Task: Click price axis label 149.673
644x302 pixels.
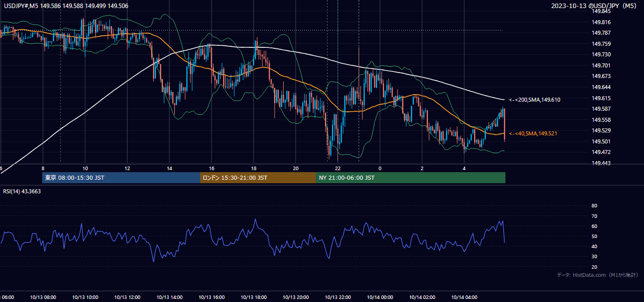Action: tap(602, 76)
